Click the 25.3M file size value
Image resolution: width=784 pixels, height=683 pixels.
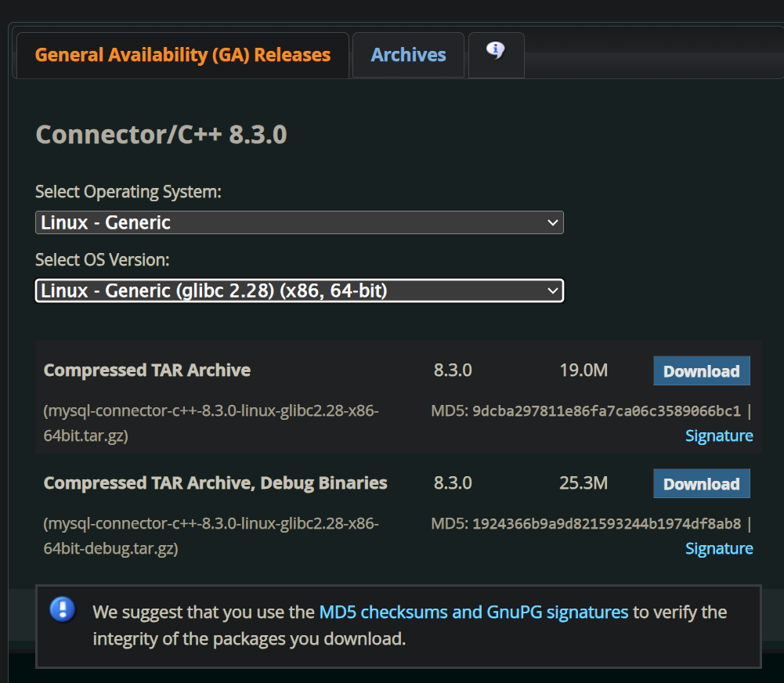[x=583, y=483]
